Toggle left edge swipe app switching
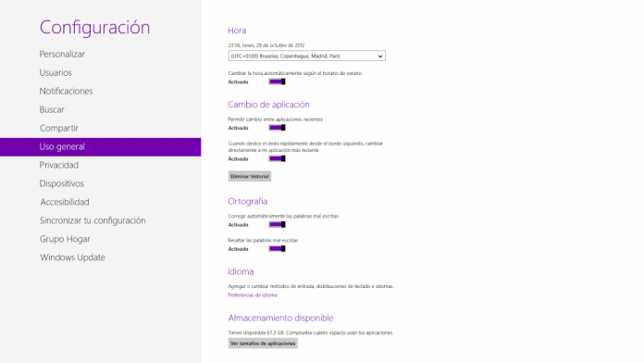Viewport: 644px width, 363px height. [278, 158]
